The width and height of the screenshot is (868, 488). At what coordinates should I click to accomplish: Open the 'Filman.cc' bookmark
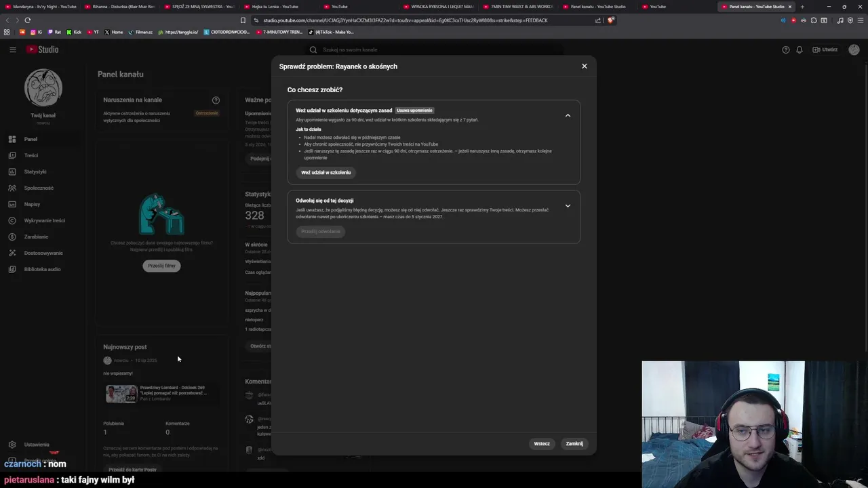140,32
